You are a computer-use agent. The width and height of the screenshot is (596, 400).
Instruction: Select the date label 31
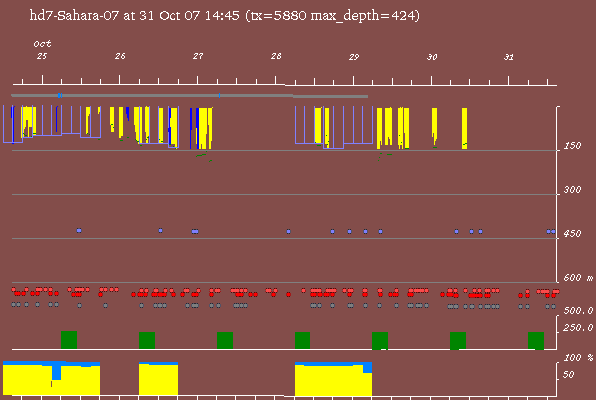(x=509, y=57)
